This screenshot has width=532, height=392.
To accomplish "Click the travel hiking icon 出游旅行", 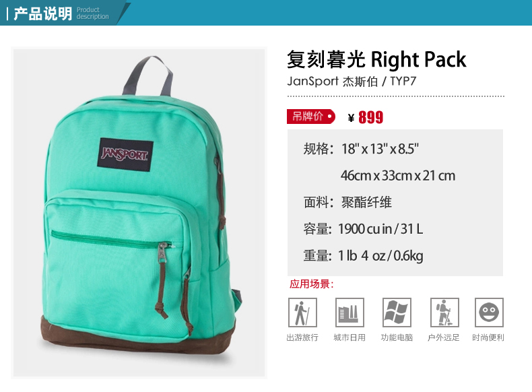I will point(302,313).
